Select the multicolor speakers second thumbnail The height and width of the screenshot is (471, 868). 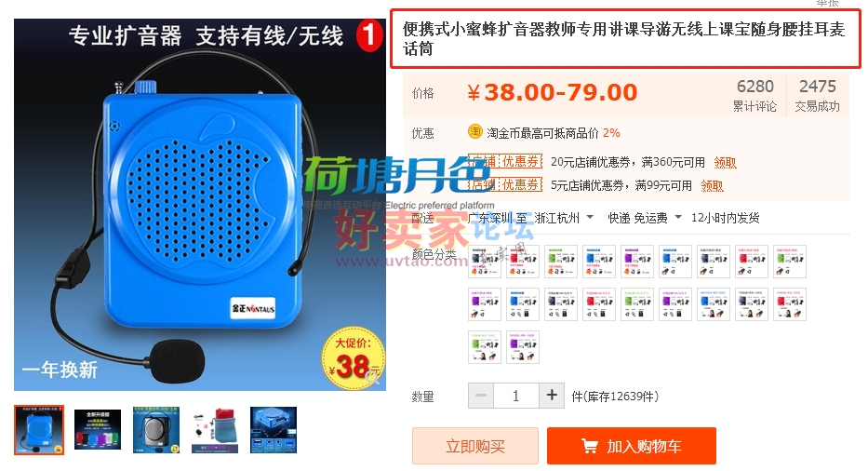point(98,430)
